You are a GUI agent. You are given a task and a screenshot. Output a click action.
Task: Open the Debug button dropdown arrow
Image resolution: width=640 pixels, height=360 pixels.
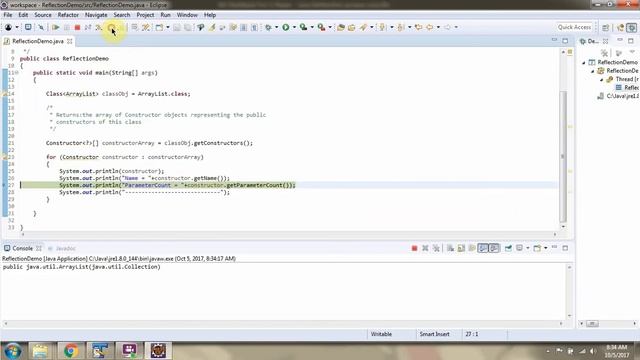click(276, 27)
